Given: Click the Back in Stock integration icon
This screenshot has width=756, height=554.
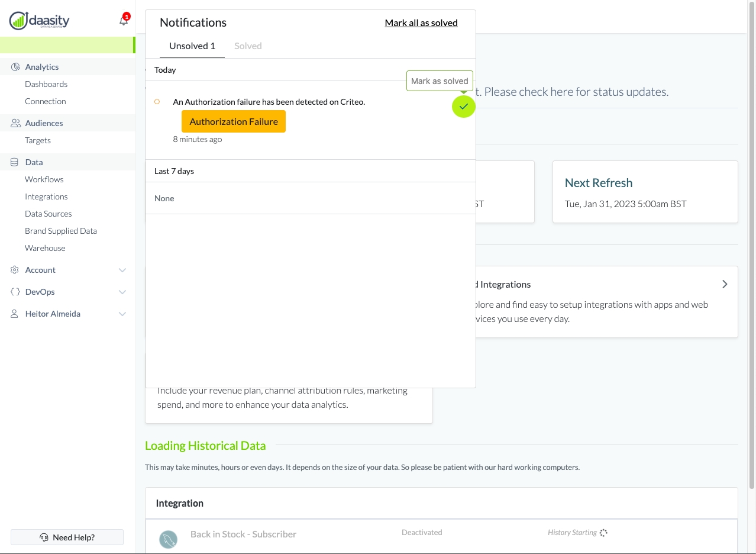Looking at the screenshot, I should coord(169,539).
